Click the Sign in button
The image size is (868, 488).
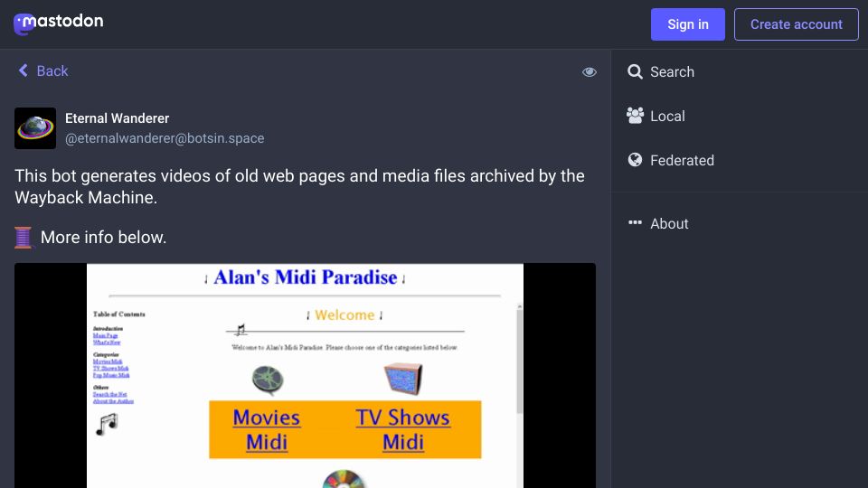(687, 24)
